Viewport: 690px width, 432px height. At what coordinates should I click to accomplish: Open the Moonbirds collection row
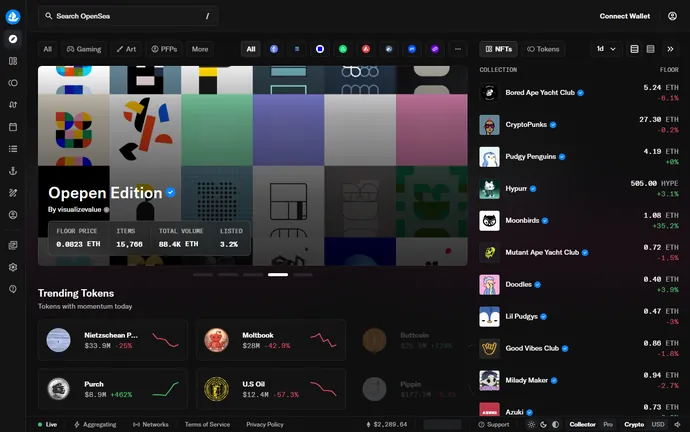pos(579,221)
